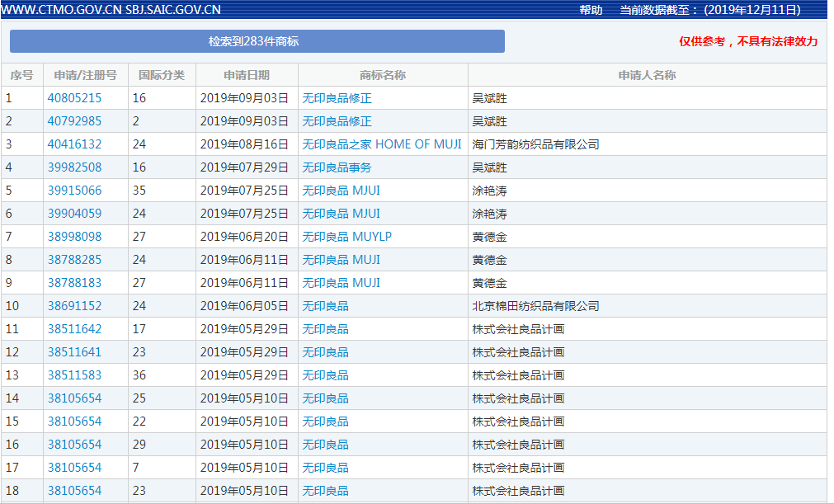Open 无印良品 trademark from 北京棉田纺织品有限公司
Screen dimensions: 834x504
click(326, 306)
